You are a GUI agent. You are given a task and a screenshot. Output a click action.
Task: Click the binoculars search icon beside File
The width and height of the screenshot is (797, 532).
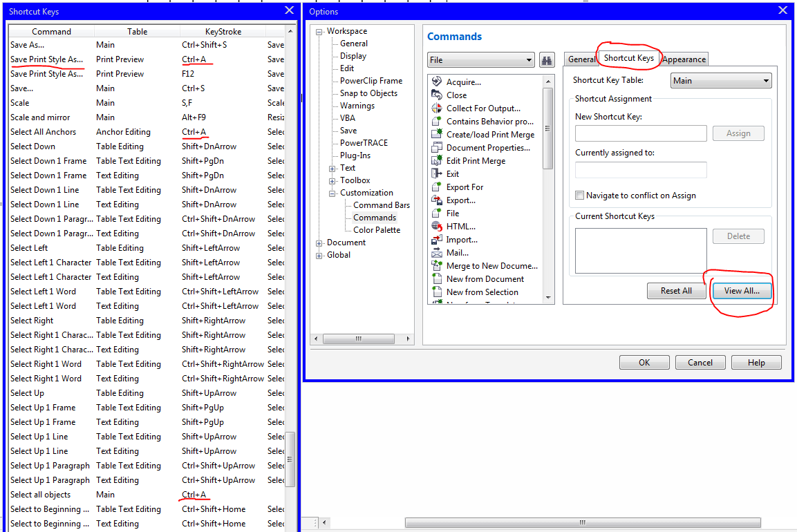click(x=546, y=60)
